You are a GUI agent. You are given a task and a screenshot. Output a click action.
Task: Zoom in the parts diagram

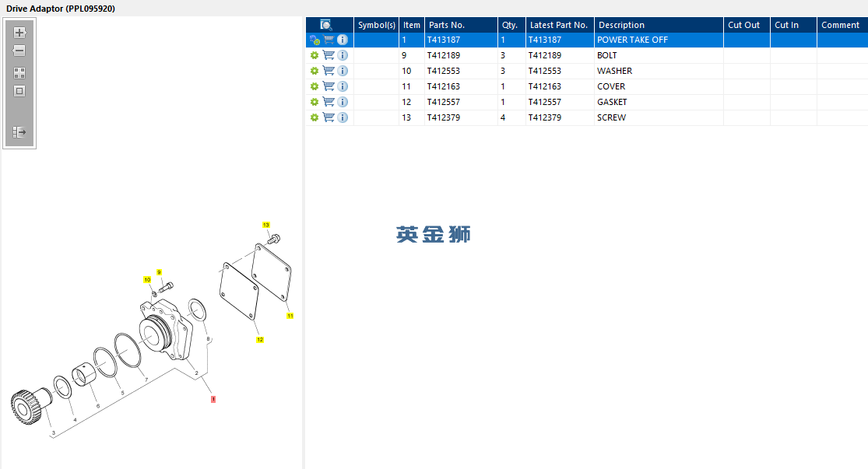coord(19,33)
